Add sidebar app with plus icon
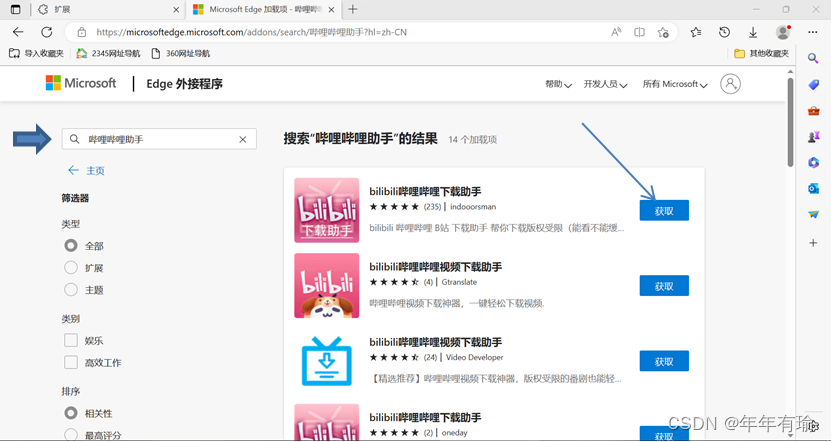 tap(813, 243)
